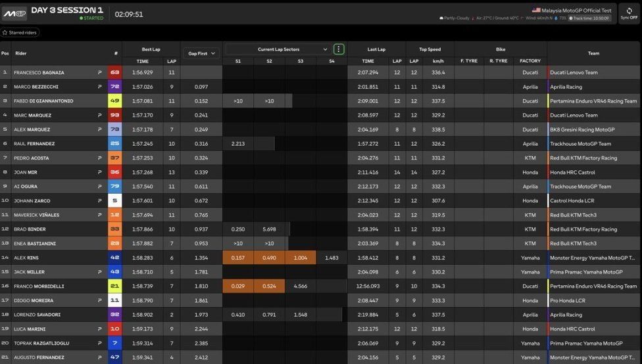Click Pedro Acosta's pit status icon

click(x=99, y=158)
